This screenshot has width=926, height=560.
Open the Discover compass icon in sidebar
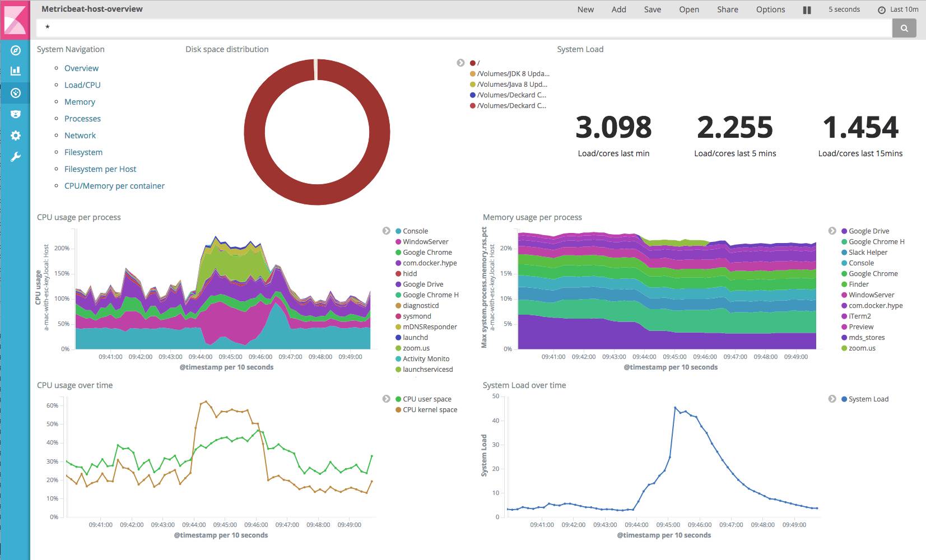[16, 50]
